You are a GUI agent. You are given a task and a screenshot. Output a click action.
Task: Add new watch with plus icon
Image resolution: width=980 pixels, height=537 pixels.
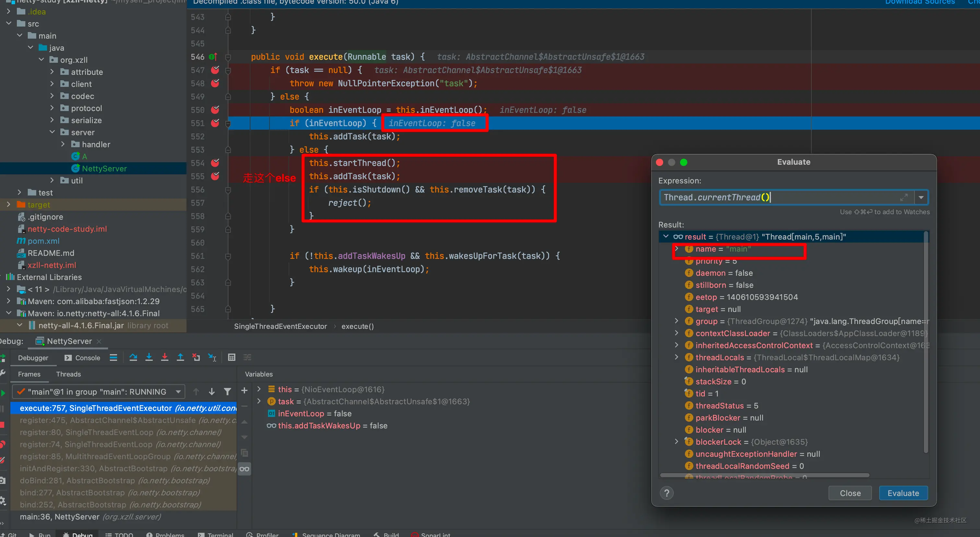245,390
